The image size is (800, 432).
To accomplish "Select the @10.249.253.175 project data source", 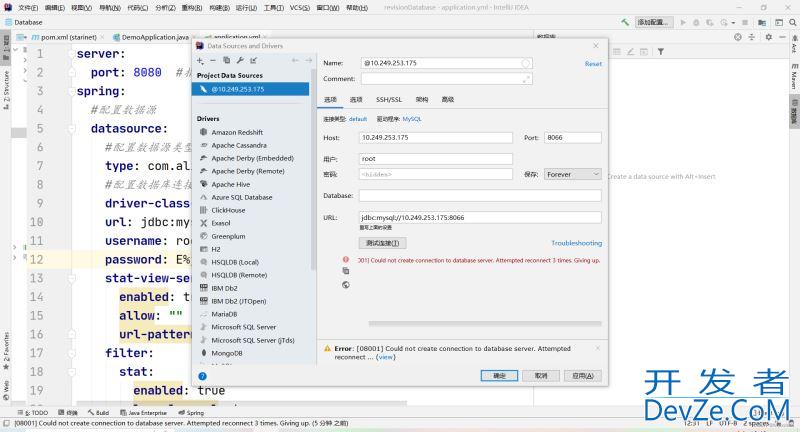I will [251, 89].
